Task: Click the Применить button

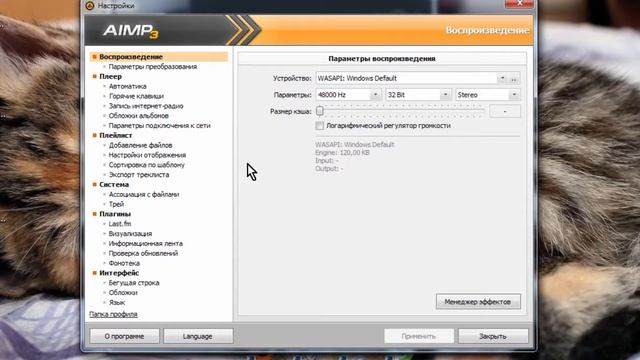Action: click(x=419, y=336)
